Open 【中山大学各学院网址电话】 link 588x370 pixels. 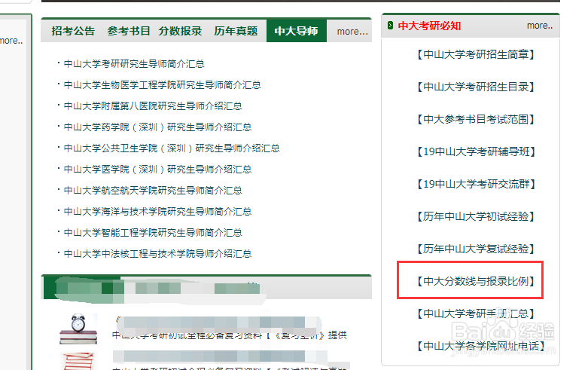(x=480, y=346)
